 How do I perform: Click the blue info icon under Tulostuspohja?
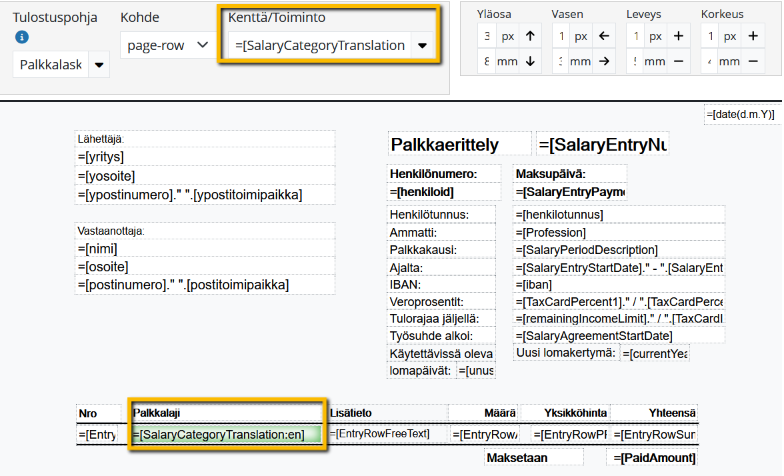(22, 37)
